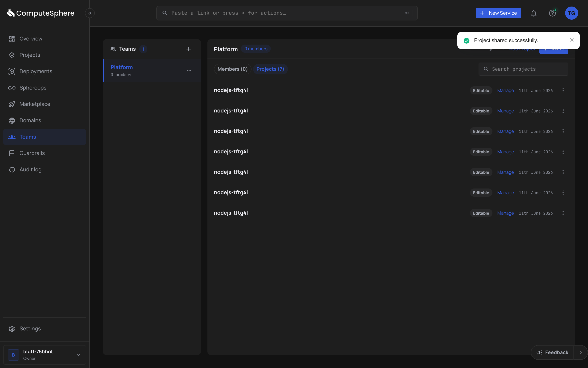Focus the 'Paste a link' command search bar
588x368 pixels.
[287, 13]
